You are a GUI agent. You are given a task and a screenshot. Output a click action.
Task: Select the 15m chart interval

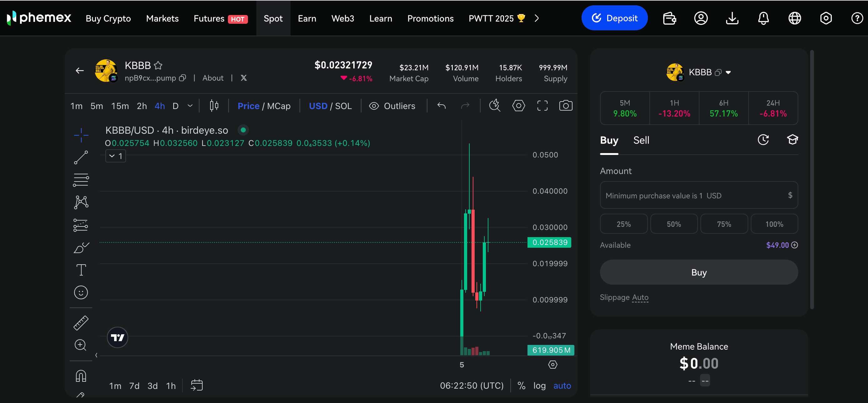point(120,106)
